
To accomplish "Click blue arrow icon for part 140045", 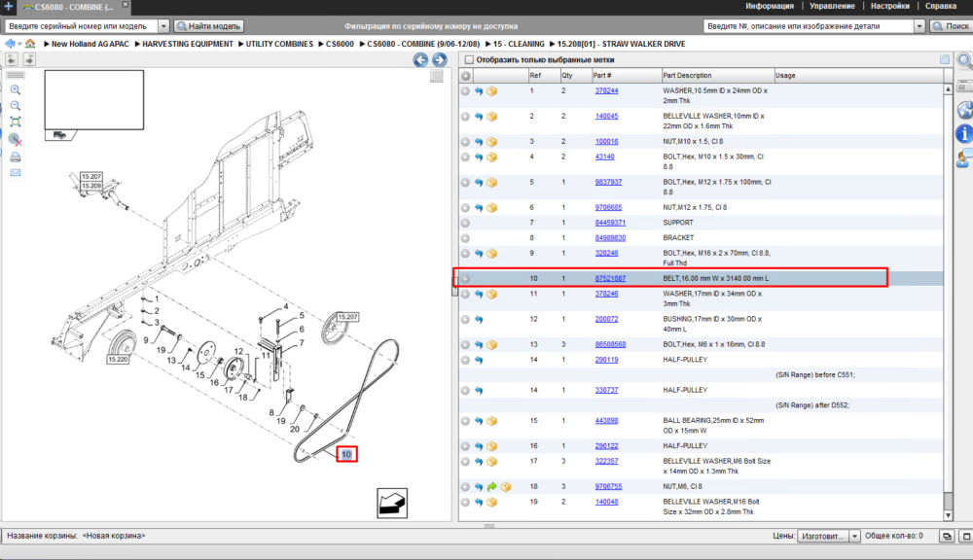I will pos(479,117).
